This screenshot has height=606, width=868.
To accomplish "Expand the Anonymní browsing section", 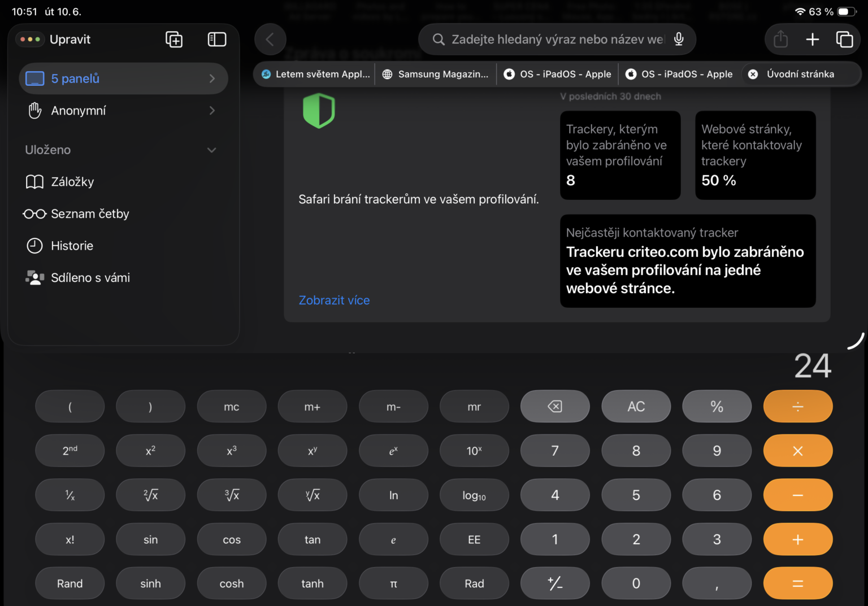I will pos(211,110).
